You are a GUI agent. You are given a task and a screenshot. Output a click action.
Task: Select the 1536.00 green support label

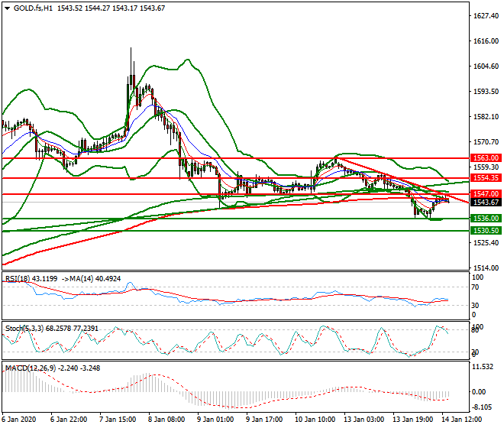coord(486,219)
